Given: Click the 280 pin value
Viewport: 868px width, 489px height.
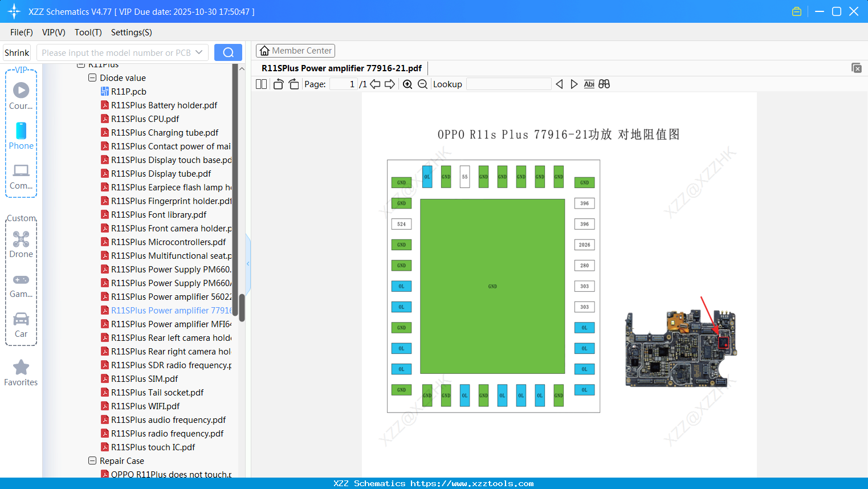Looking at the screenshot, I should 584,266.
